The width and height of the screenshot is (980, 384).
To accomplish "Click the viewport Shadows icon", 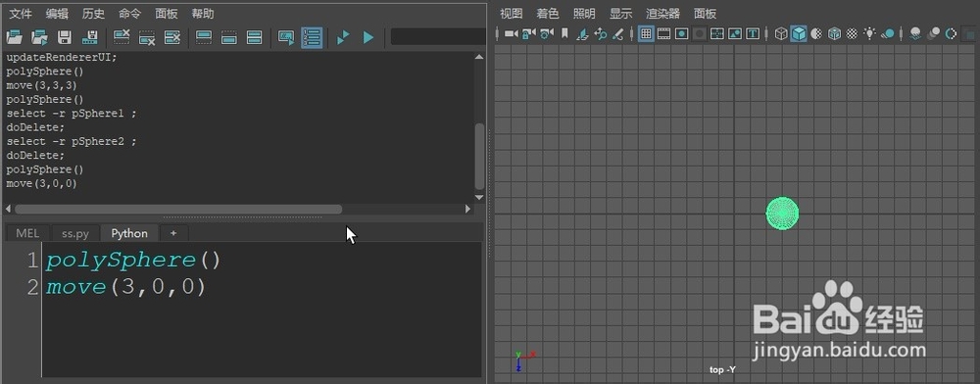I will 887,33.
